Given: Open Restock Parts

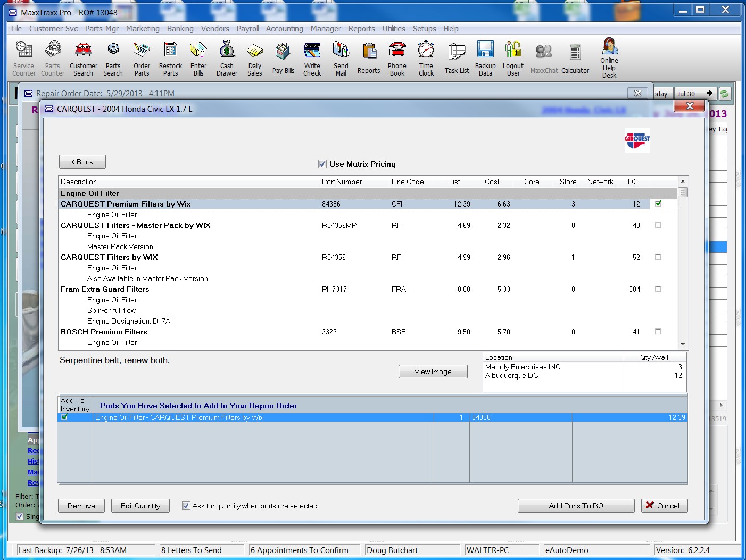Looking at the screenshot, I should point(170,59).
